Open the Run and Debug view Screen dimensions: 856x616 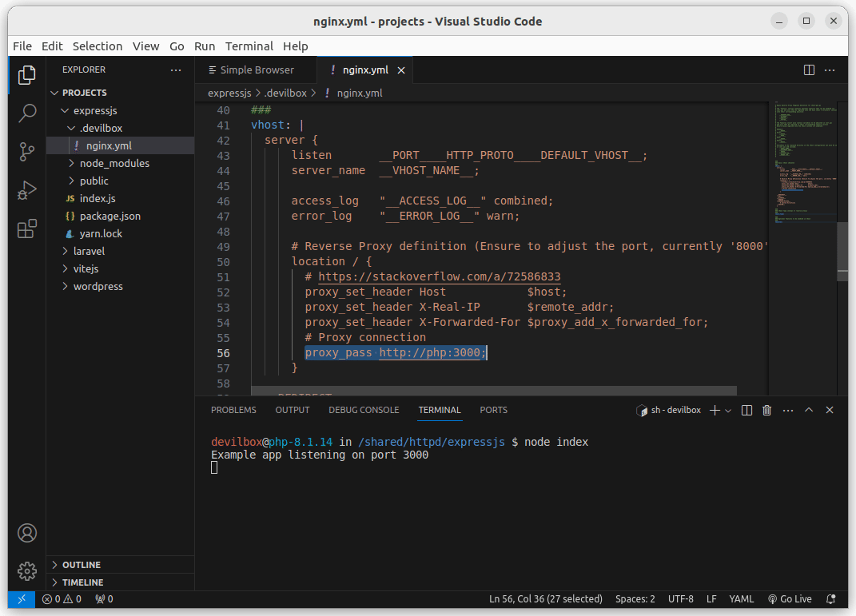pos(27,190)
